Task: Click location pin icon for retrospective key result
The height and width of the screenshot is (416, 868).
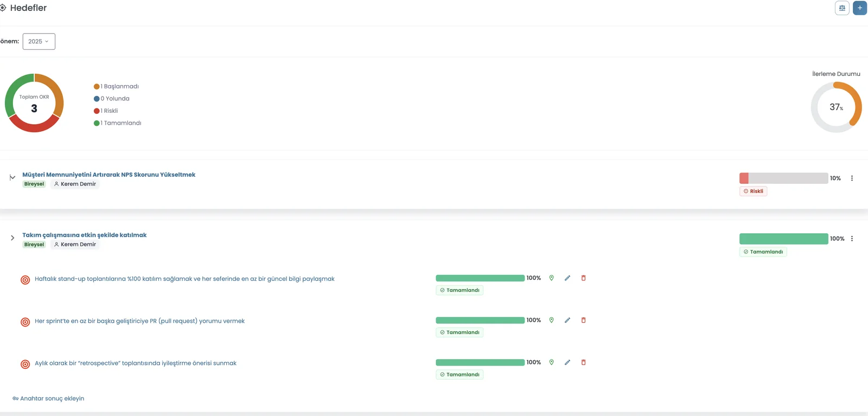Action: coord(552,363)
